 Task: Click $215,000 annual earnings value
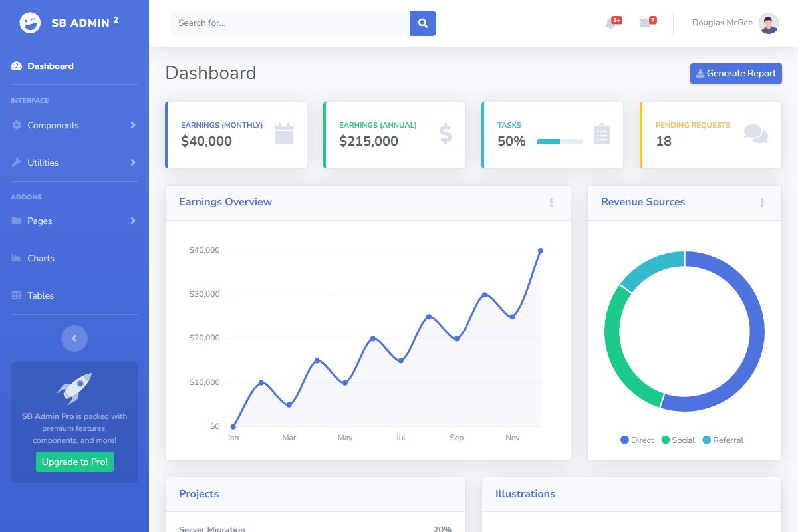368,141
